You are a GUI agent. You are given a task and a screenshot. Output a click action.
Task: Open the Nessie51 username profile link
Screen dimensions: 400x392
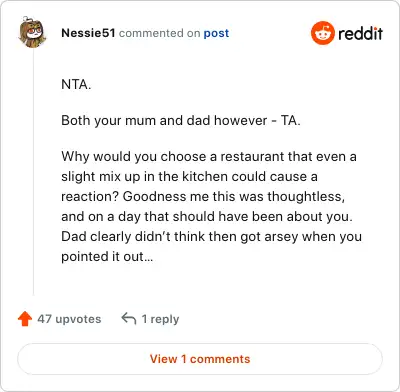[x=88, y=33]
